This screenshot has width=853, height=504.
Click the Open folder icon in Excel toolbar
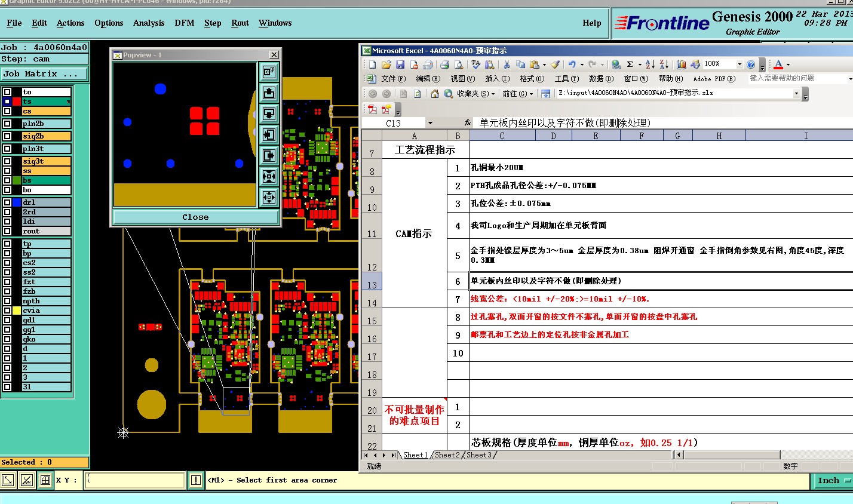386,64
